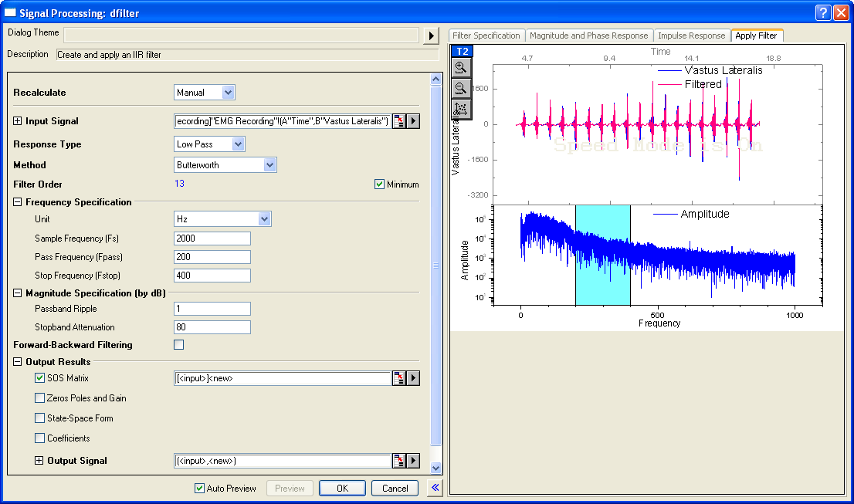
Task: Click the SOS Matrix range selection icon
Action: click(x=399, y=377)
